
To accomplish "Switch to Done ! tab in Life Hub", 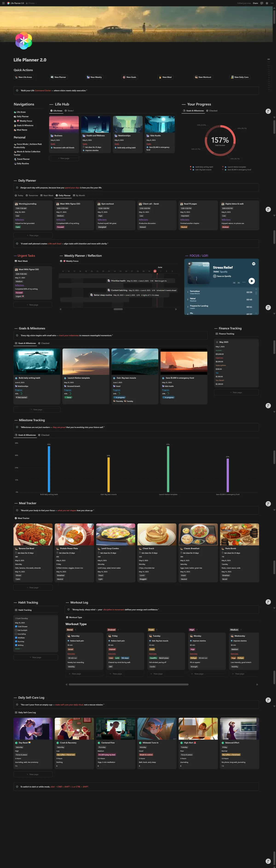I will [69, 111].
